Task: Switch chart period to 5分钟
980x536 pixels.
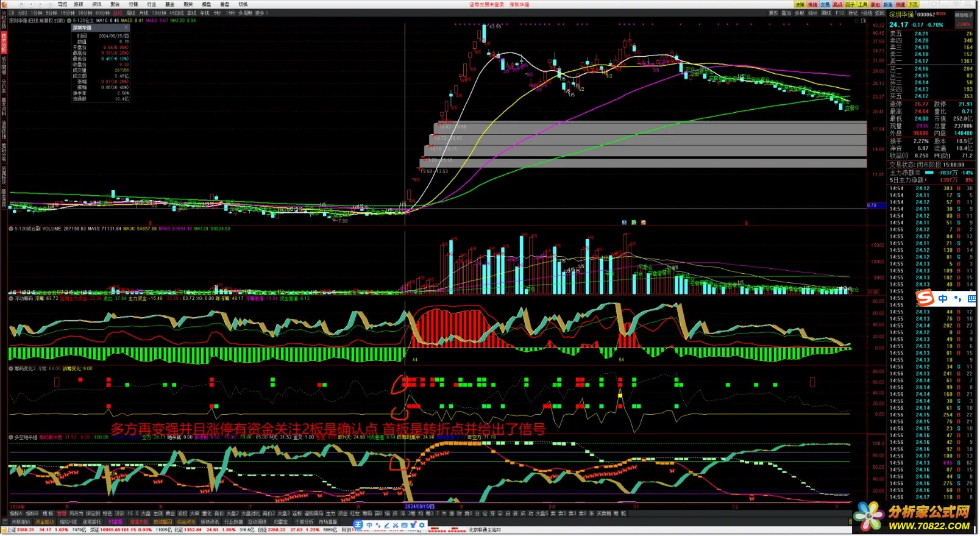Action: 51,13
